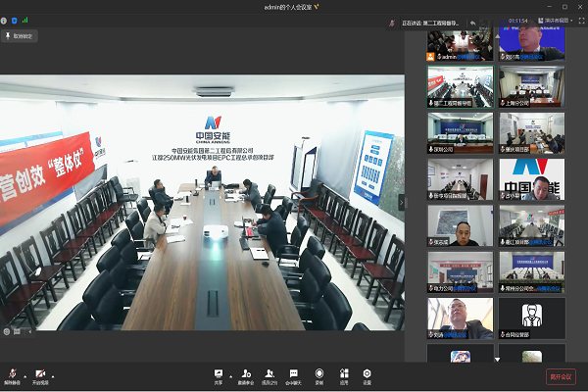
Task: Click the rectangular icon below the main video
Action: click(x=18, y=332)
